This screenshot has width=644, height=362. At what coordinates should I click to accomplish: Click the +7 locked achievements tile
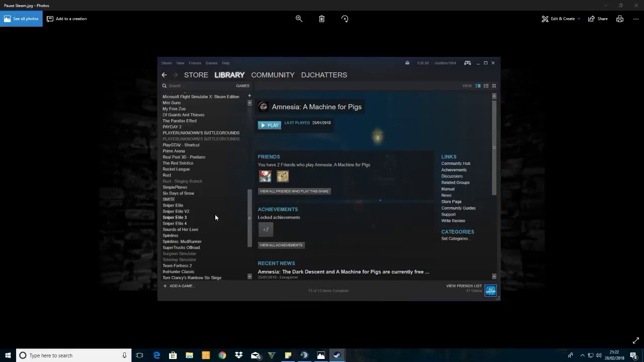266,229
